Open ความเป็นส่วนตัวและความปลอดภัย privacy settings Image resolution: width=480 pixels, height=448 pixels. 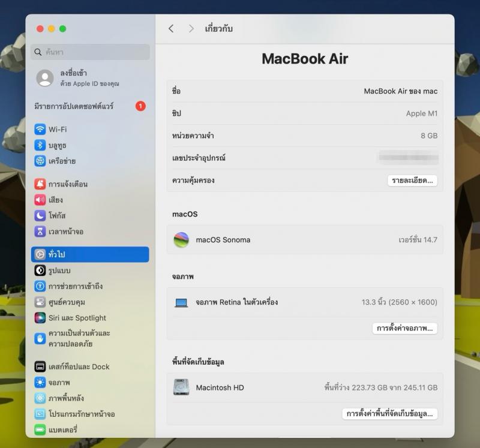click(90, 338)
